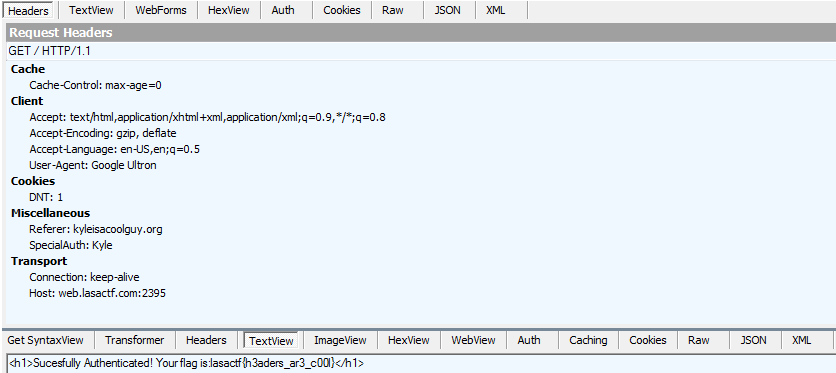Select the User-Agent: Google Ultron header
The image size is (836, 373).
coord(93,165)
